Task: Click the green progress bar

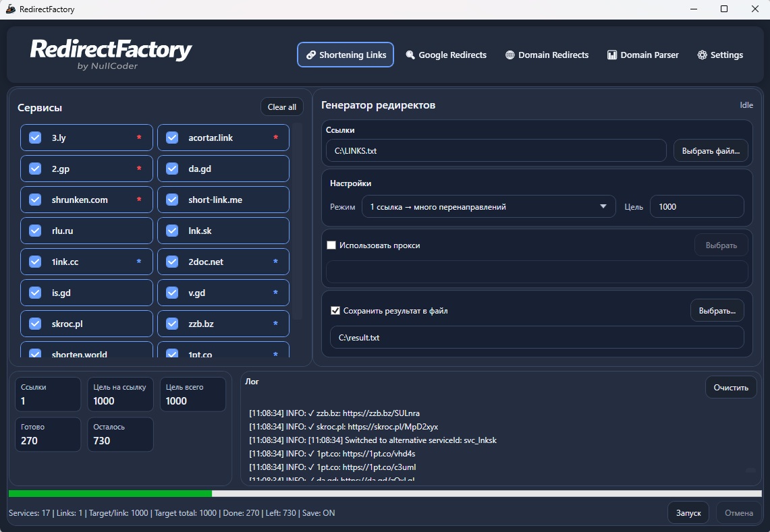Action: pyautogui.click(x=110, y=494)
